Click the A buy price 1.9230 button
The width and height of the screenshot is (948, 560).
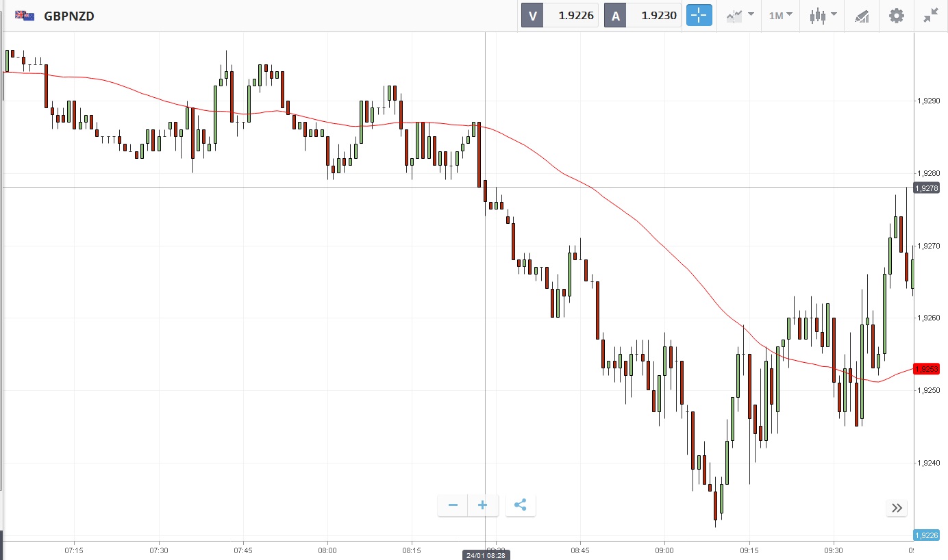tap(643, 16)
